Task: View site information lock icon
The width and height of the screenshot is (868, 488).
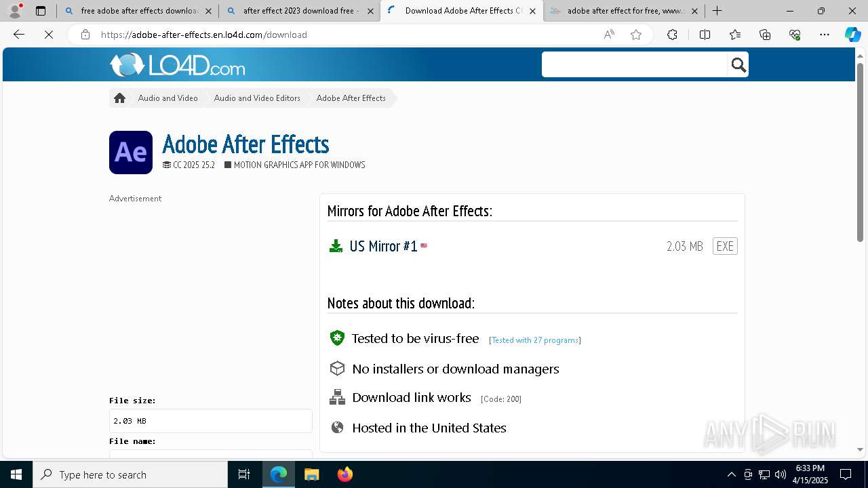Action: [x=85, y=35]
